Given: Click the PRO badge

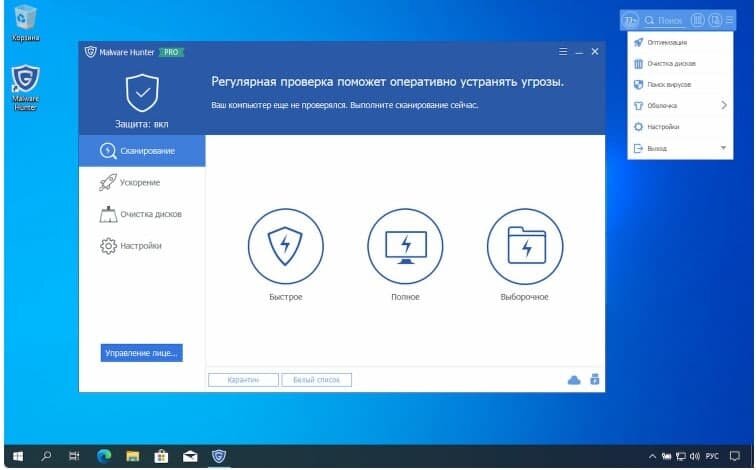Looking at the screenshot, I should pos(171,52).
